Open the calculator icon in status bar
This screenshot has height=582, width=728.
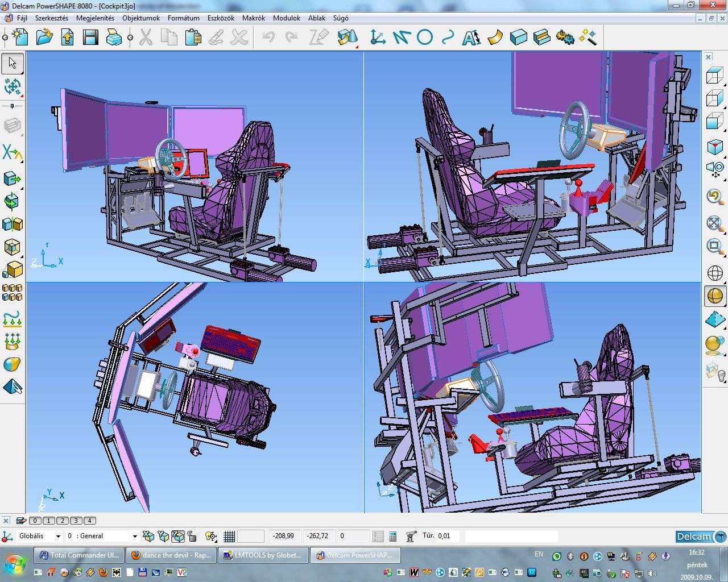click(392, 536)
